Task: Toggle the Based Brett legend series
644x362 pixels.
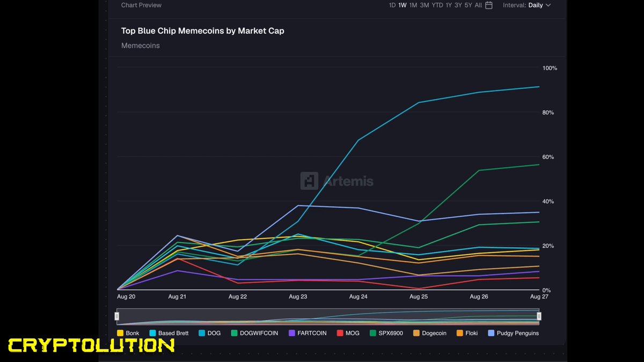Action: pos(169,333)
